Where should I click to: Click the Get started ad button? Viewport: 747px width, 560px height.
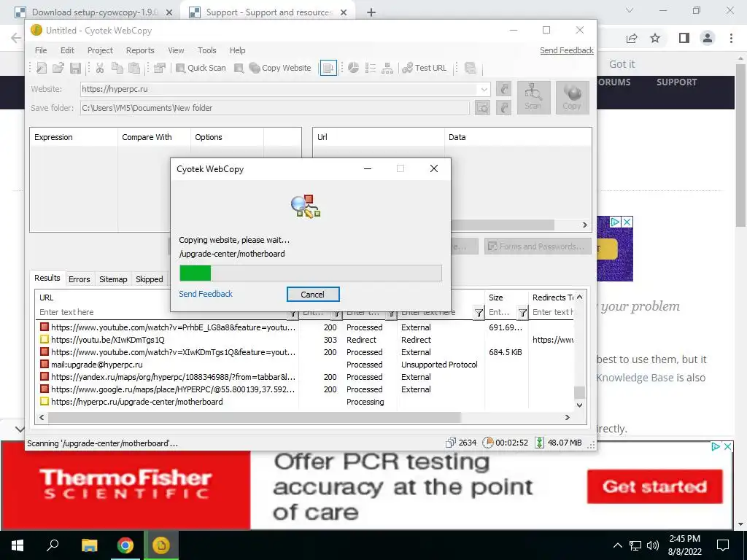pyautogui.click(x=654, y=486)
